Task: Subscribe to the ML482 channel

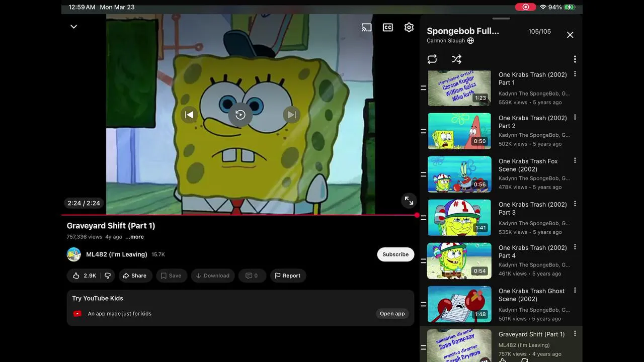Action: tap(395, 254)
